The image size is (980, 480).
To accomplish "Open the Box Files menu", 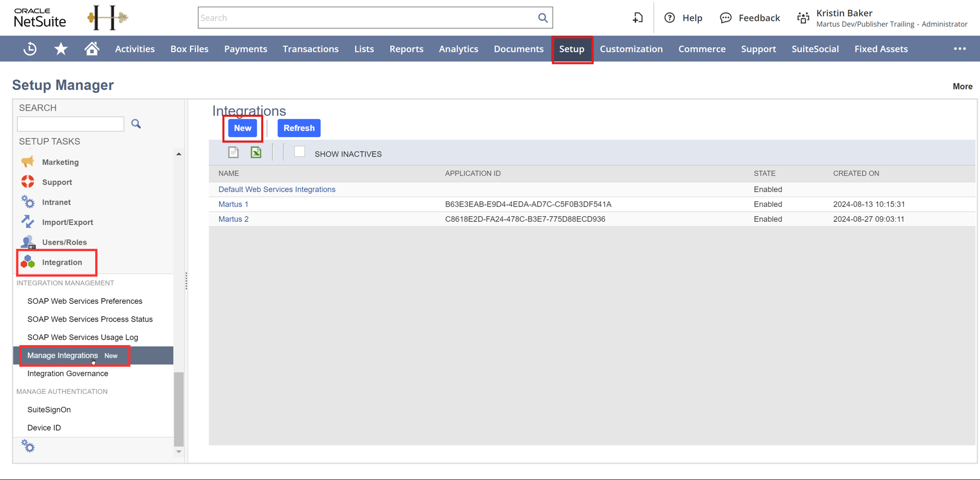I will (190, 49).
